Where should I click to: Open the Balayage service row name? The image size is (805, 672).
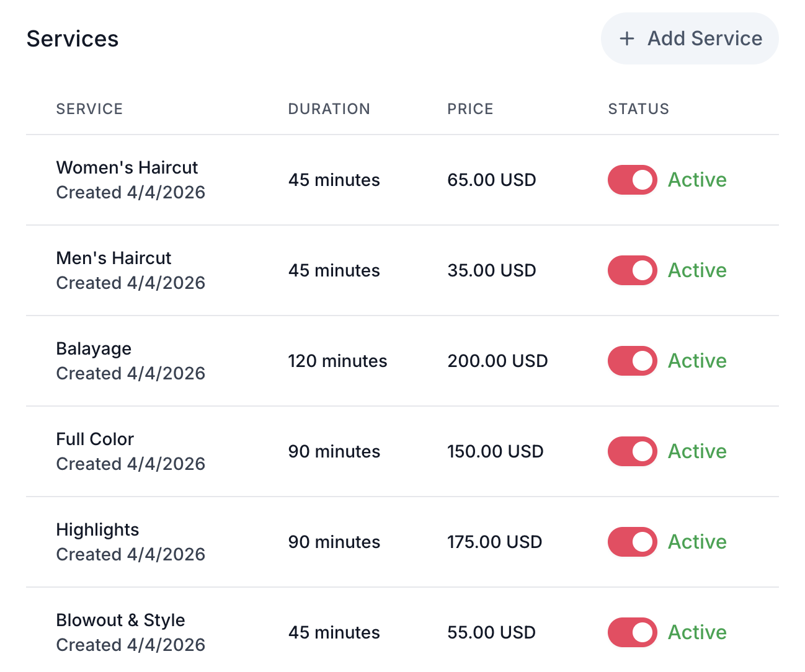pos(94,349)
